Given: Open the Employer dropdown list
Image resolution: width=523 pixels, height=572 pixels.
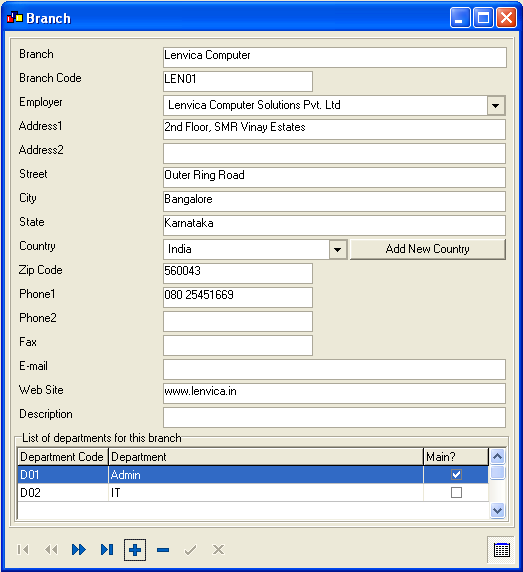Looking at the screenshot, I should (496, 106).
